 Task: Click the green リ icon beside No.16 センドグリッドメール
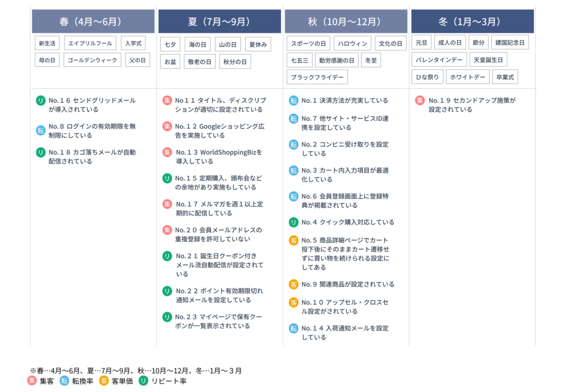41,100
